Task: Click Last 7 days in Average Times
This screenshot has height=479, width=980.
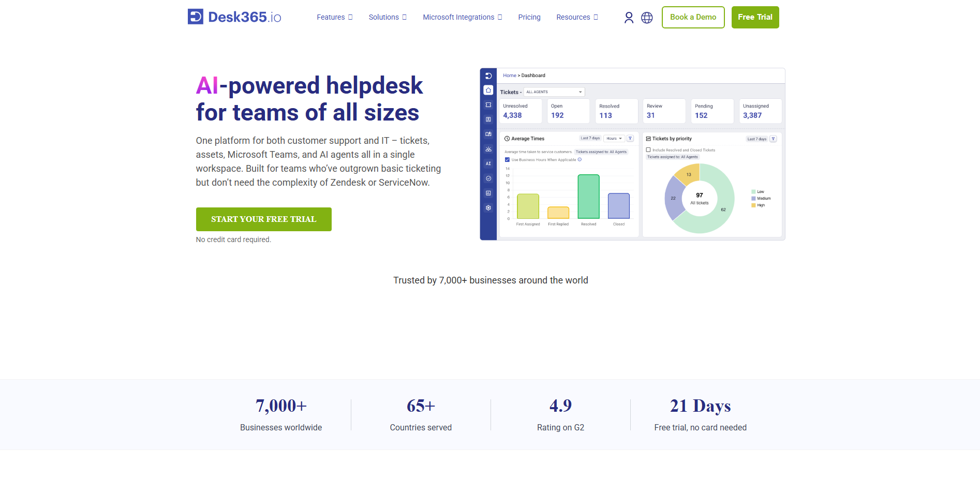Action: pos(590,139)
